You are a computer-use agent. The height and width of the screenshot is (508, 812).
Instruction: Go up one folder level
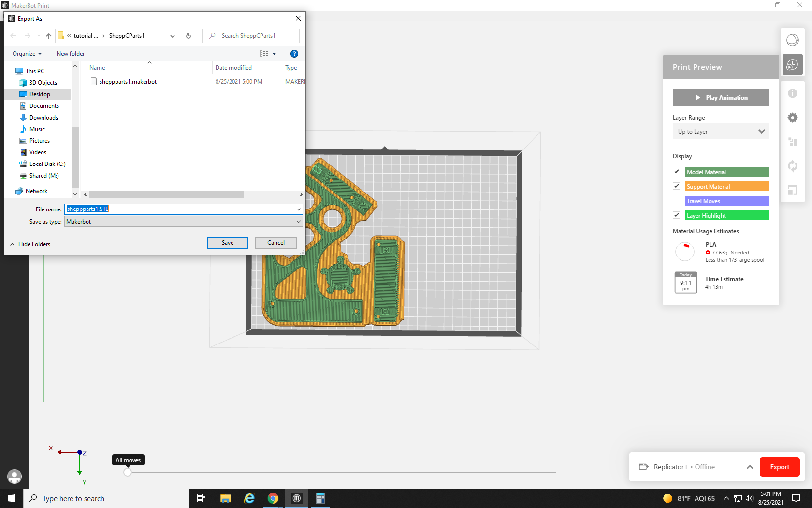(49, 36)
